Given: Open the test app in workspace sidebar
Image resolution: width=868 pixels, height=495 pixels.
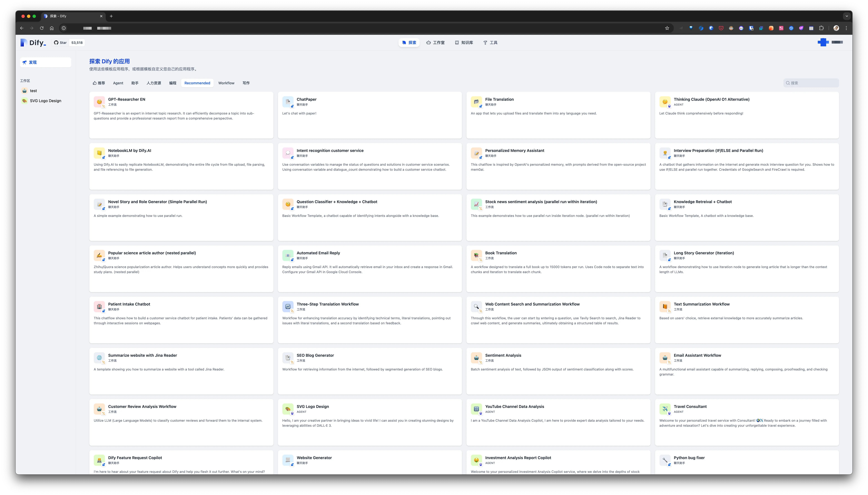Looking at the screenshot, I should pyautogui.click(x=33, y=91).
